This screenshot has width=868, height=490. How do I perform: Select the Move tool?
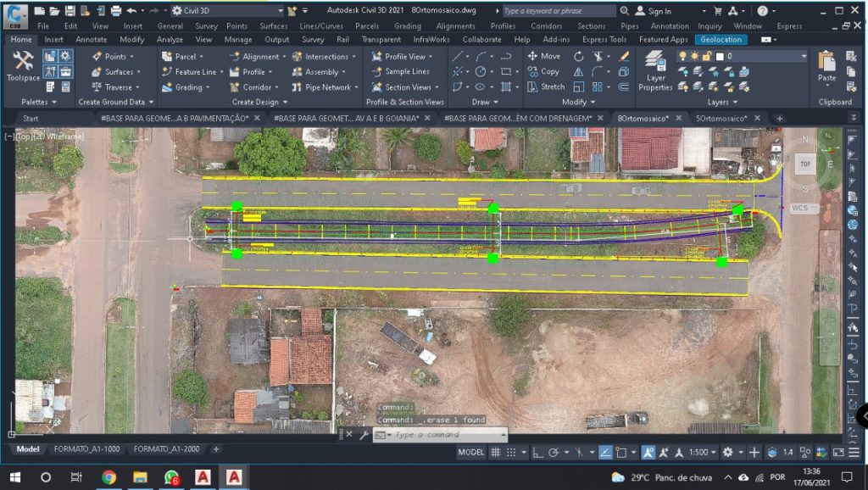tap(543, 56)
